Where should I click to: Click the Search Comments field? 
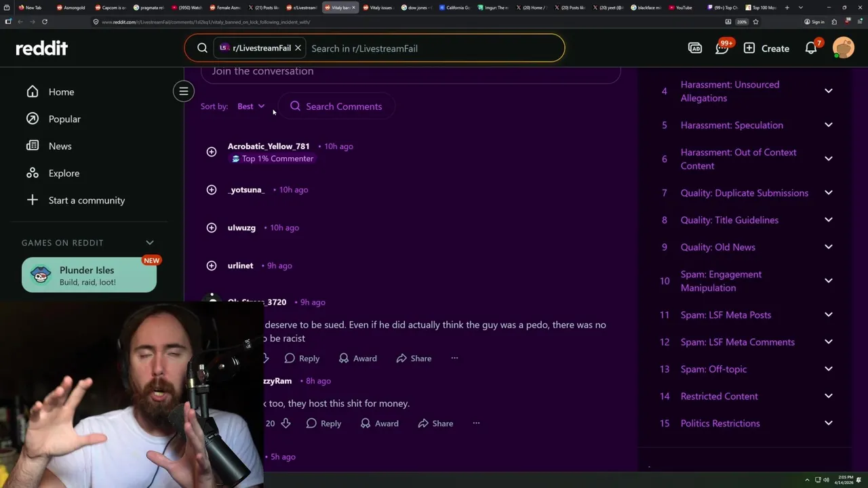pos(336,106)
